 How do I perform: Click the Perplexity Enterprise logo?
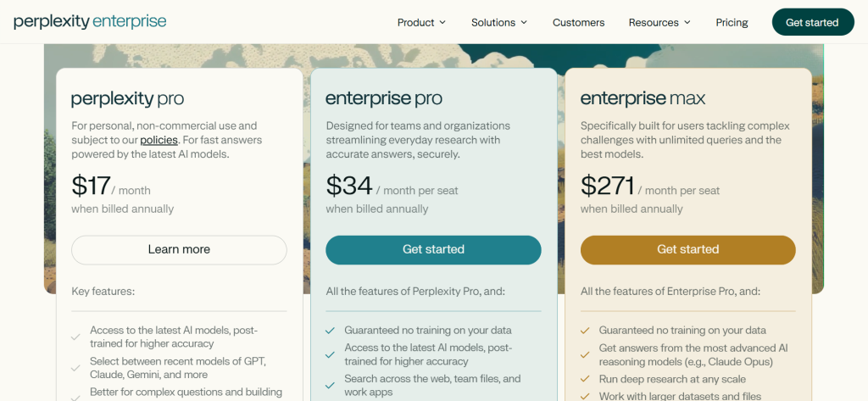pos(90,22)
